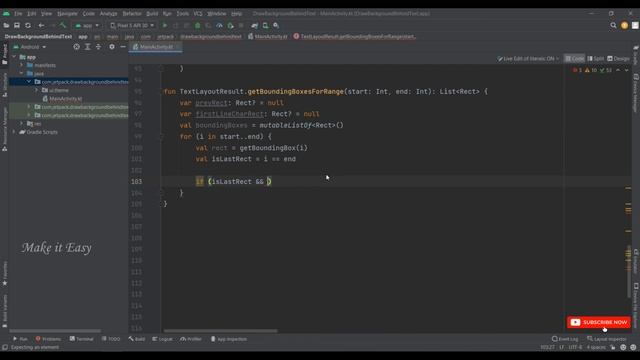
Task: Open the File menu
Action: [x=18, y=13]
